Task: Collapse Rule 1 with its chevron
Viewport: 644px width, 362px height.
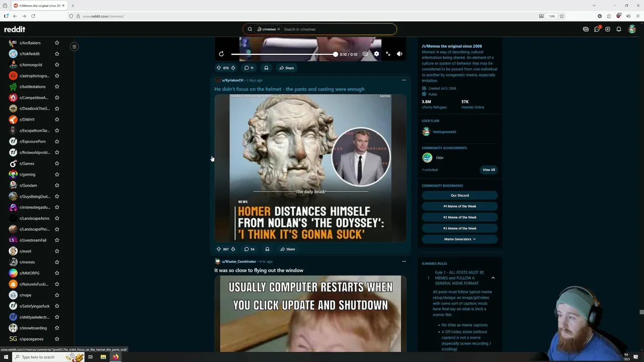Action: point(493,278)
